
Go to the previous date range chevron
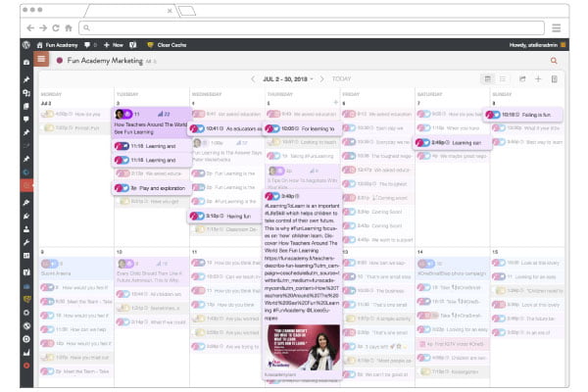(x=253, y=79)
